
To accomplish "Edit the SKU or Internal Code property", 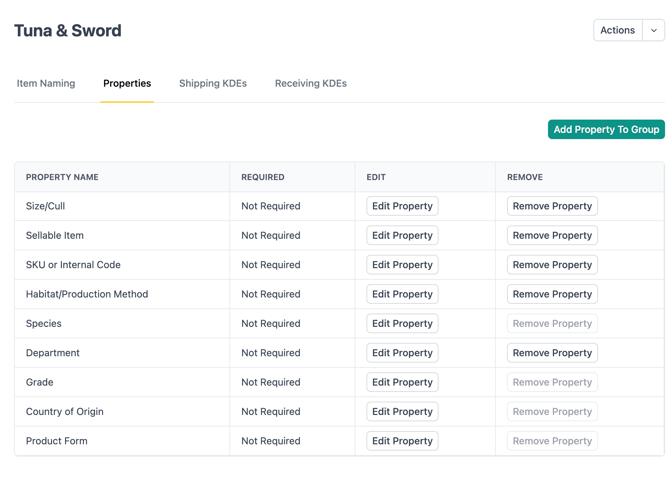I will click(402, 265).
